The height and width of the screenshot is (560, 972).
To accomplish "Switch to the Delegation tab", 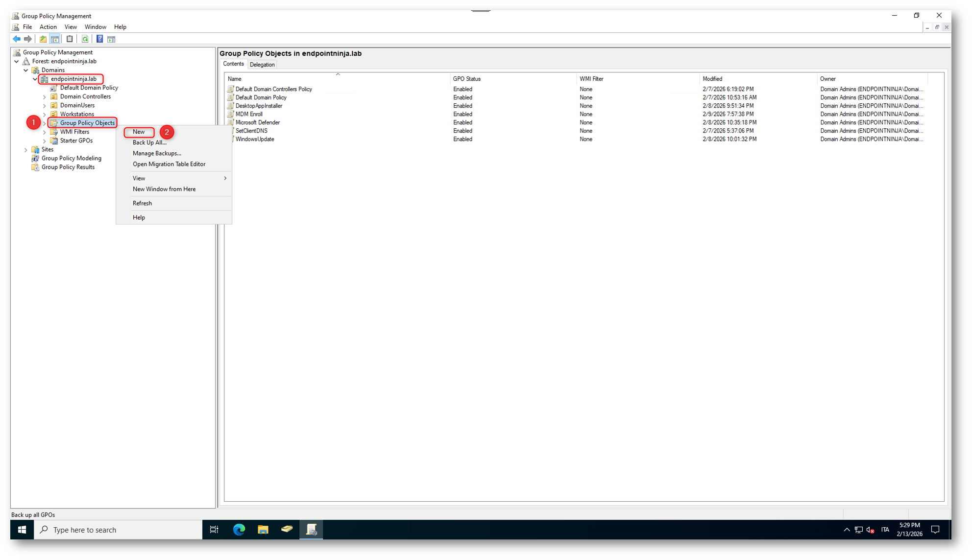I will [262, 65].
